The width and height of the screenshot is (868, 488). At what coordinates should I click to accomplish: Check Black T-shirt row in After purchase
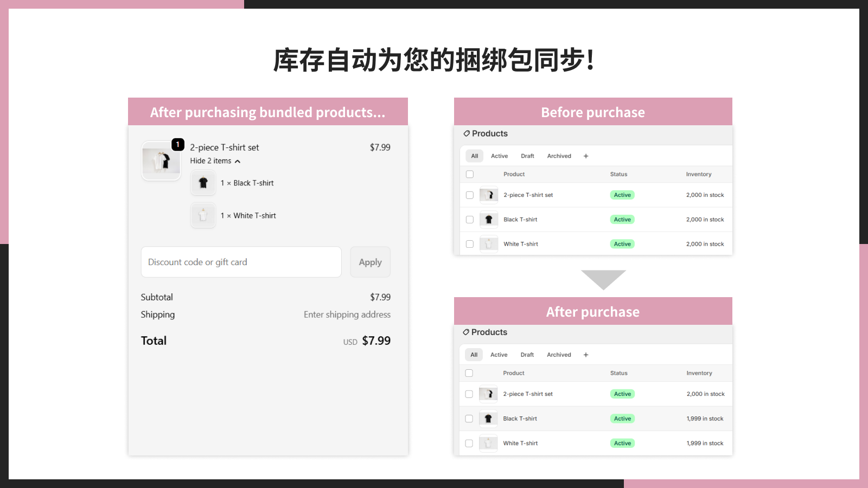click(469, 419)
